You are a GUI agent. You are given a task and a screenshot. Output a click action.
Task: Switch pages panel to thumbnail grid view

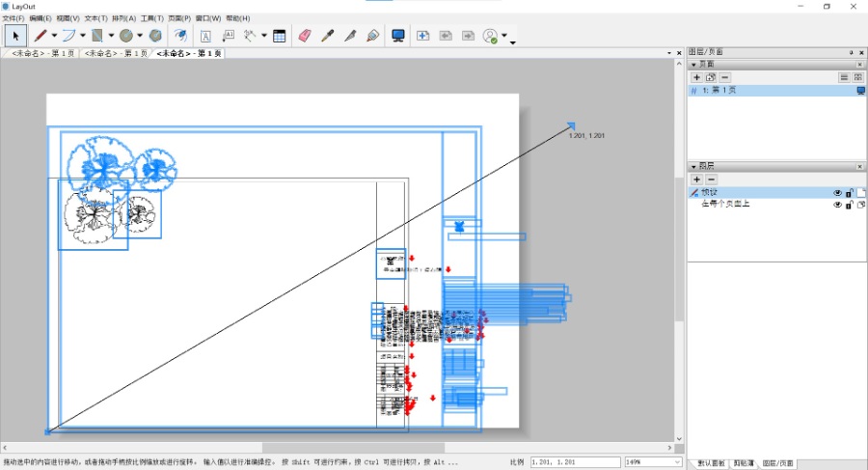tap(858, 77)
